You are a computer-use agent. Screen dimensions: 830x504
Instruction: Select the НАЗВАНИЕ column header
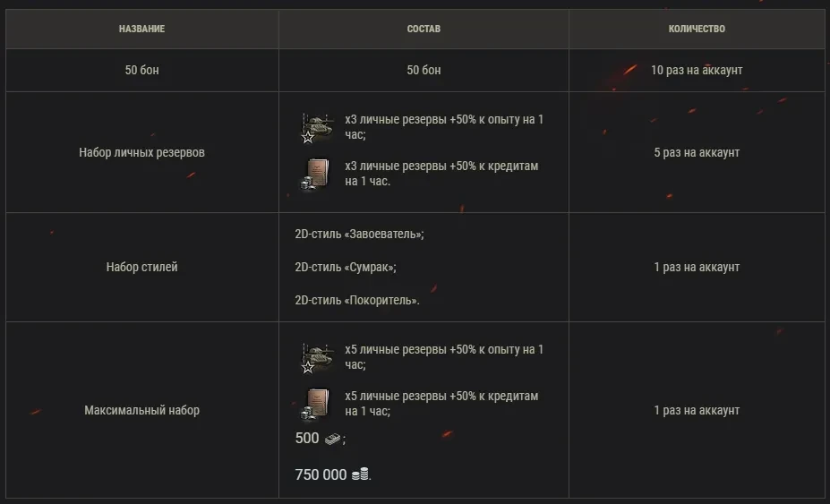point(141,29)
